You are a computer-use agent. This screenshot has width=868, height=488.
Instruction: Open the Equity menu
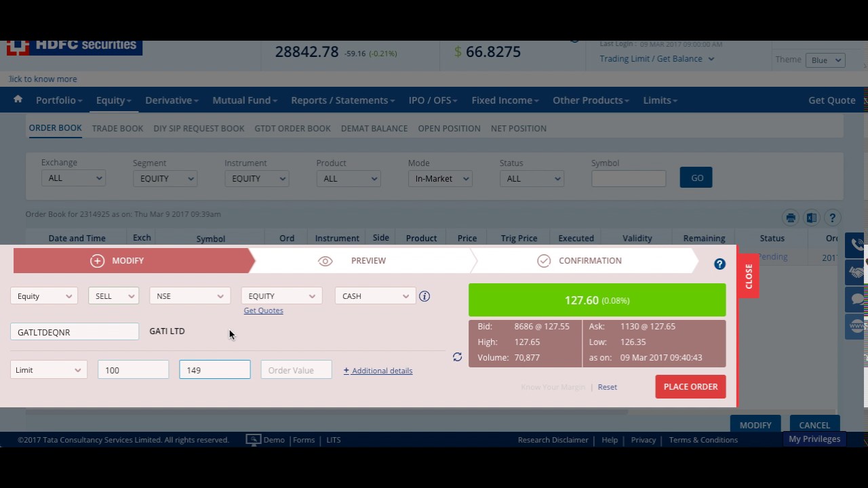(x=113, y=100)
